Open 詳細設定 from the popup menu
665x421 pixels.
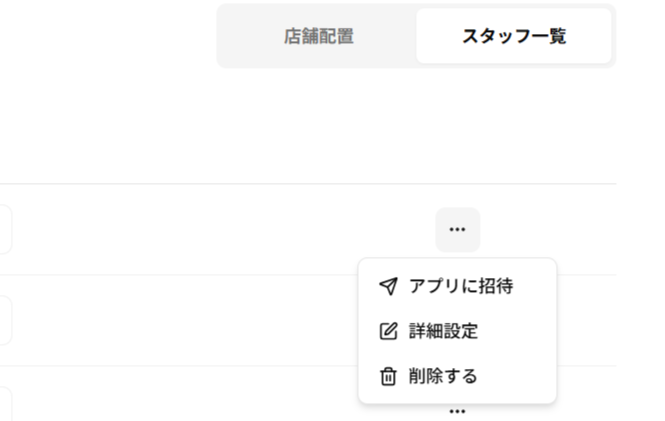pyautogui.click(x=443, y=331)
